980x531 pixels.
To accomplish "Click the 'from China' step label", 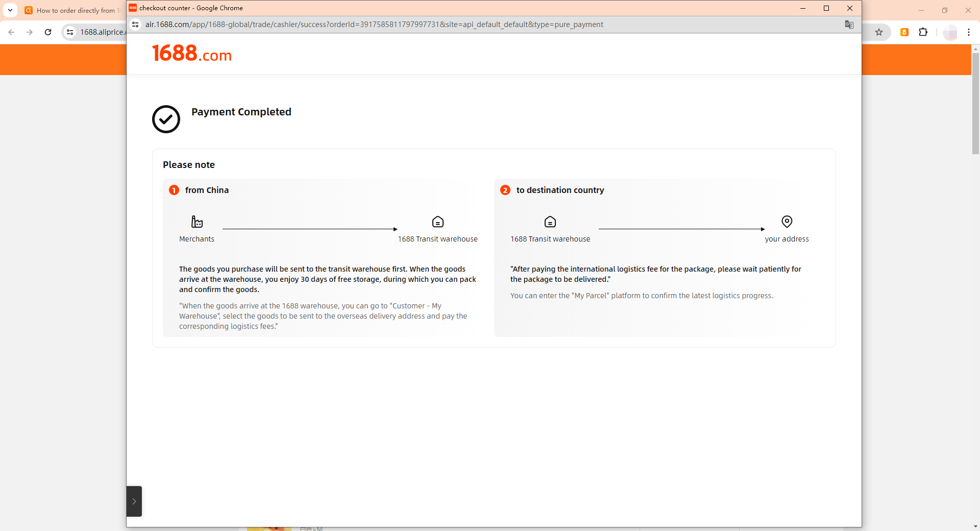I will [207, 190].
